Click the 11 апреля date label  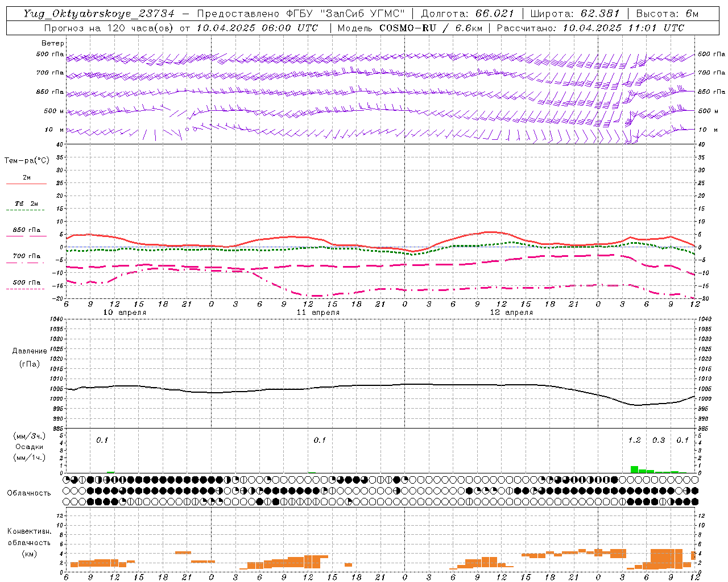(x=318, y=313)
